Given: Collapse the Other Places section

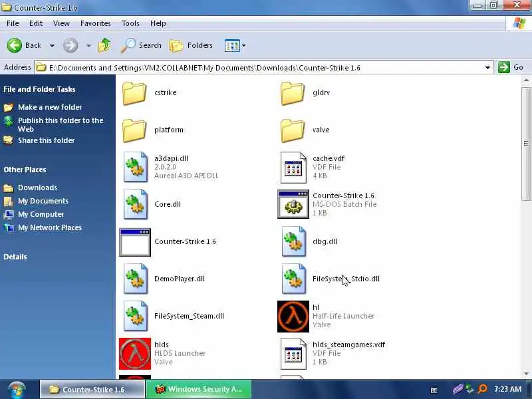Looking at the screenshot, I should coord(25,170).
